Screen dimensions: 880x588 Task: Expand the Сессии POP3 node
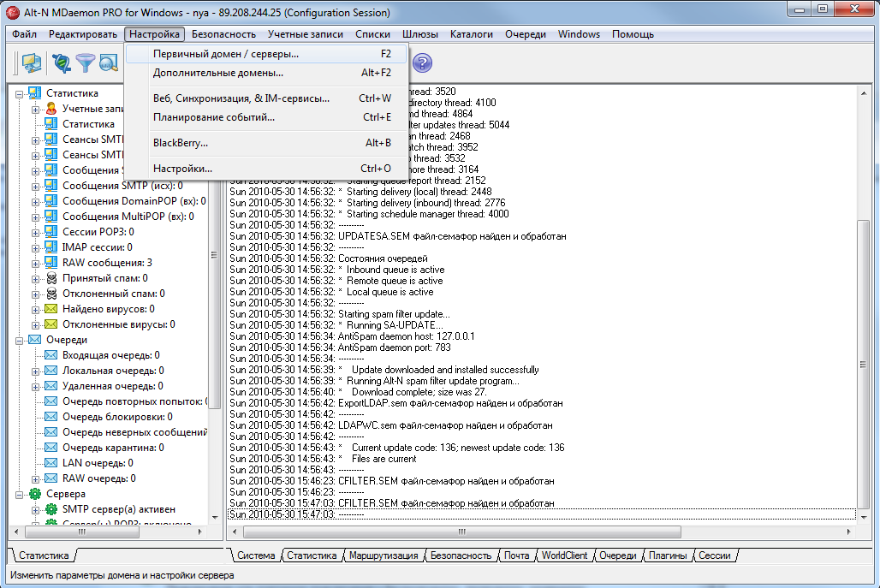pos(35,233)
